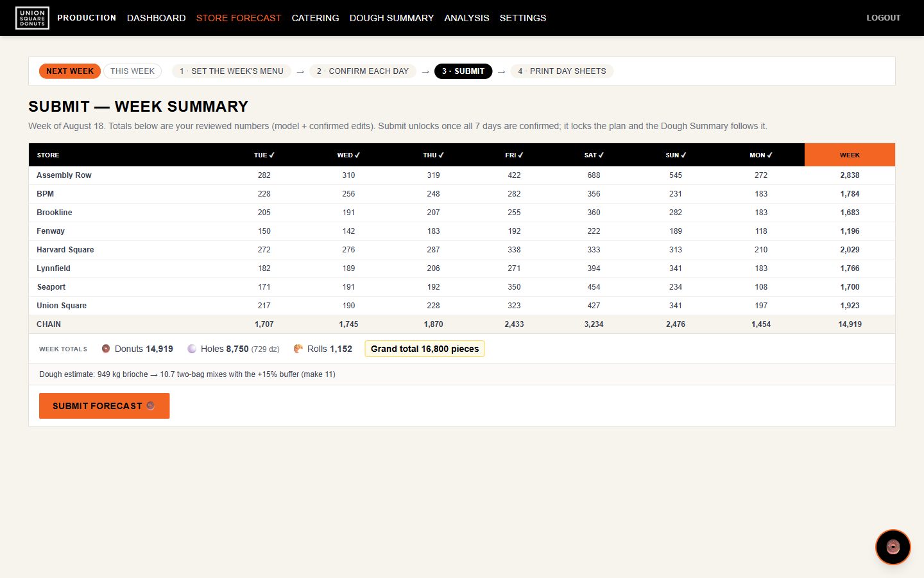Select the Next Week toggle
The width and height of the screenshot is (924, 578).
(x=70, y=71)
